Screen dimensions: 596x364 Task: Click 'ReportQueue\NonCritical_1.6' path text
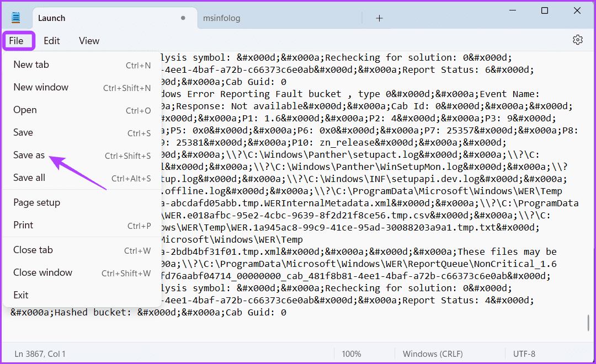pos(482,264)
